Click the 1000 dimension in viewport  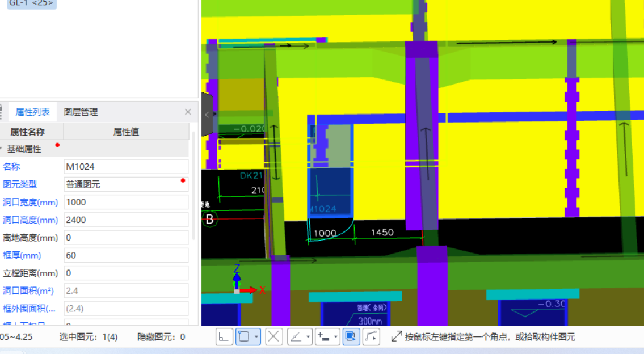(x=325, y=233)
